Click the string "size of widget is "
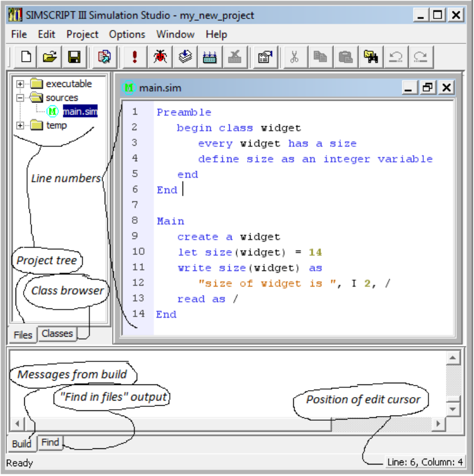This screenshot has width=474, height=476. (267, 284)
